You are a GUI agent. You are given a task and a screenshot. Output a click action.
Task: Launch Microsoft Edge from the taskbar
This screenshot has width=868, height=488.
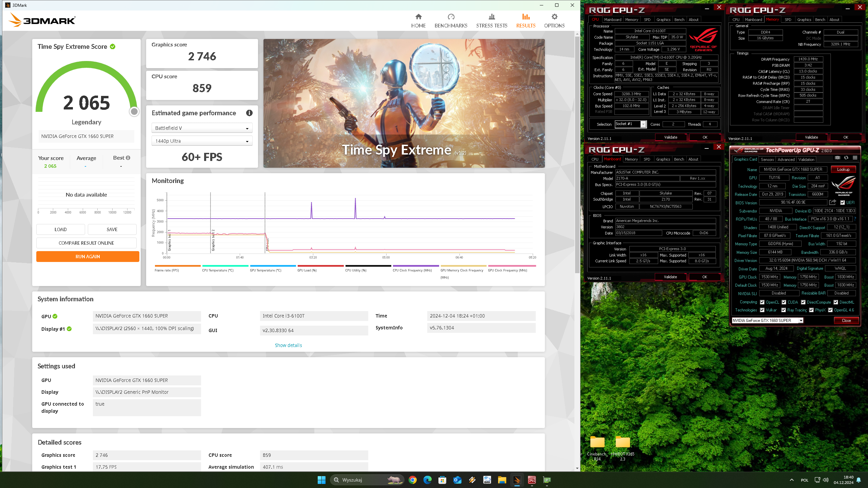(x=428, y=480)
